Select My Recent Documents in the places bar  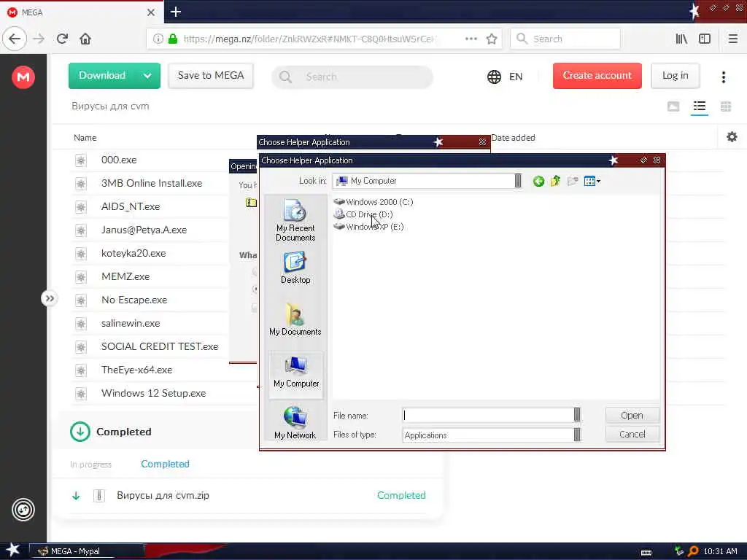[x=295, y=220]
